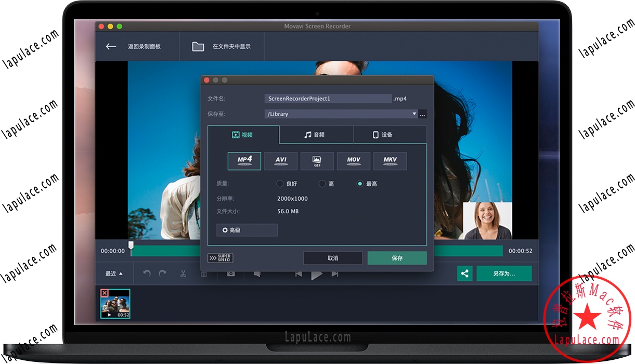Select the MOV format icon

click(x=354, y=161)
